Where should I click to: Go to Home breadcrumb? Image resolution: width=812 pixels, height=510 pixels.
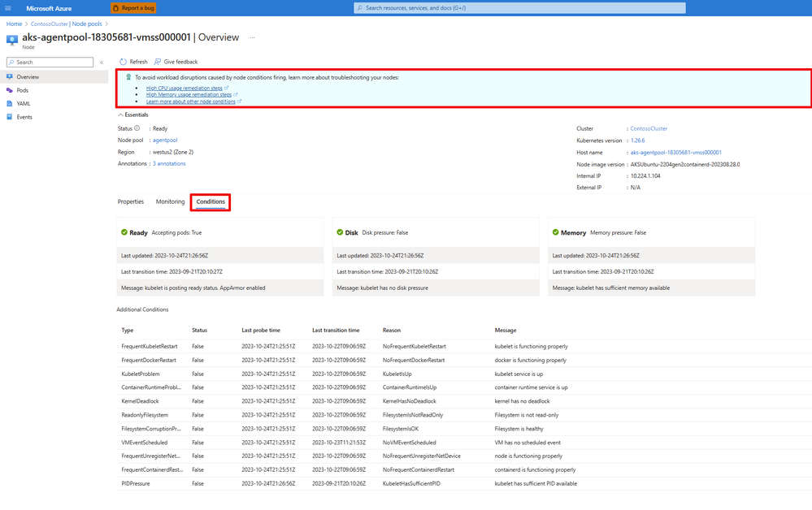pos(14,24)
